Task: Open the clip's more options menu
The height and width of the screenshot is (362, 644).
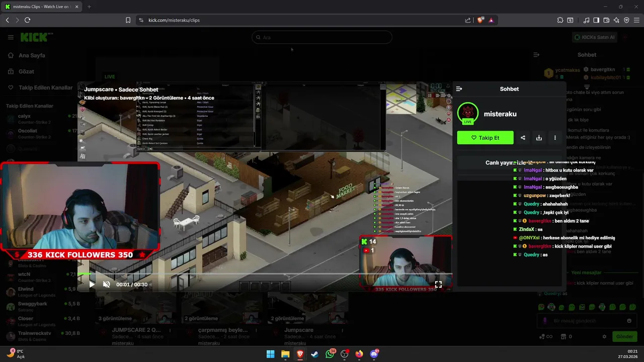Action: 555,138
